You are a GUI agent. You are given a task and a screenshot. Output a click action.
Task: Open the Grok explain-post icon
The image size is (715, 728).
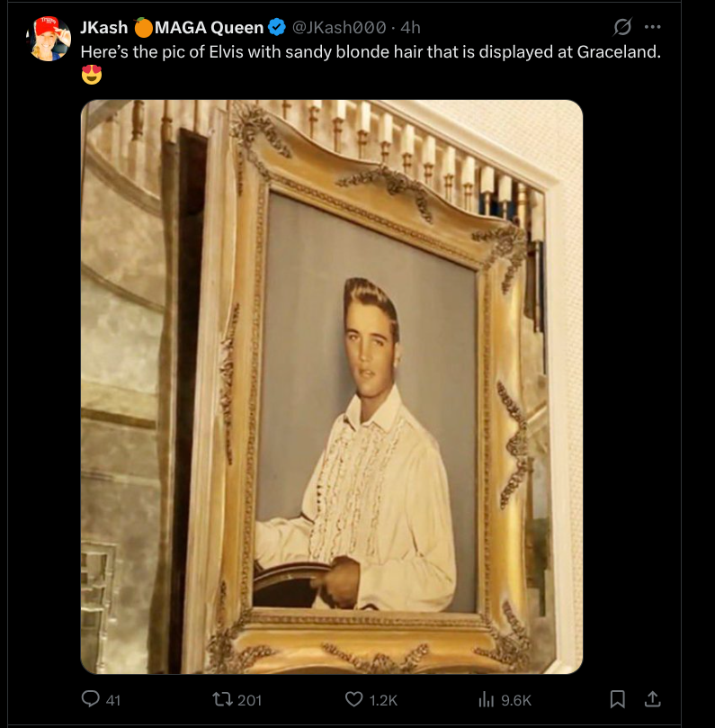[621, 27]
